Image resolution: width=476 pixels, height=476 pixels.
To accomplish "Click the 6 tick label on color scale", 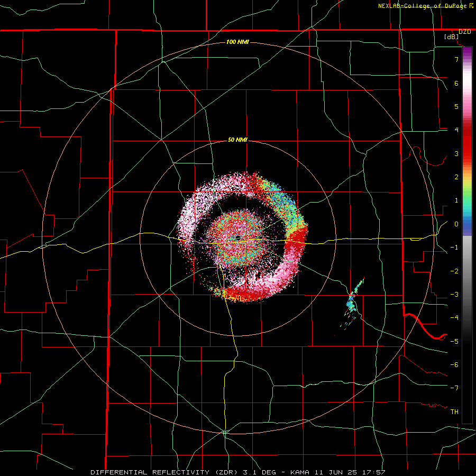I will pyautogui.click(x=456, y=83).
